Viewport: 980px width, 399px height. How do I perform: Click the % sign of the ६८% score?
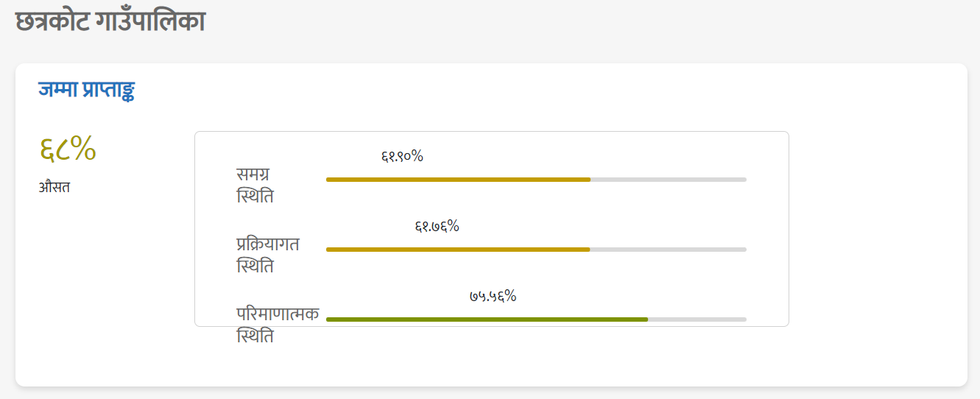coord(84,149)
